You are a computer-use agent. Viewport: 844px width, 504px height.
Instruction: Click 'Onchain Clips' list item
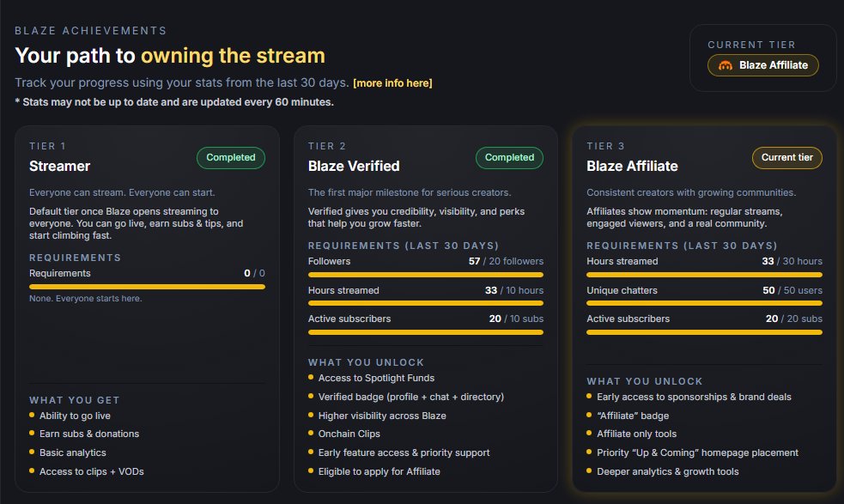[349, 434]
